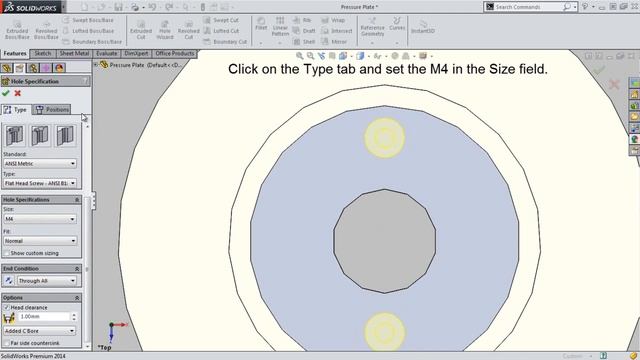Open the FeatureManager design tree tab icon

[x=7, y=68]
